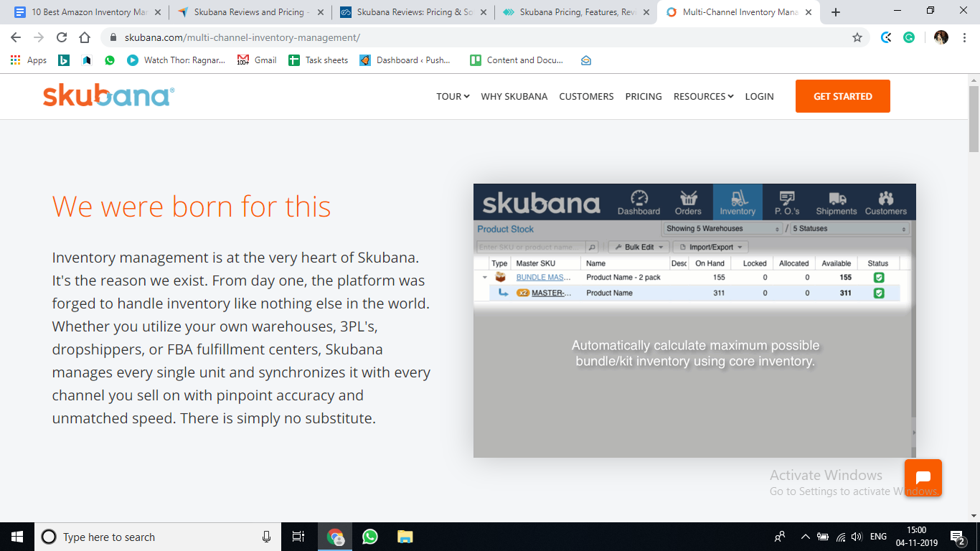Open Content and Docu bookmark

coord(517,60)
